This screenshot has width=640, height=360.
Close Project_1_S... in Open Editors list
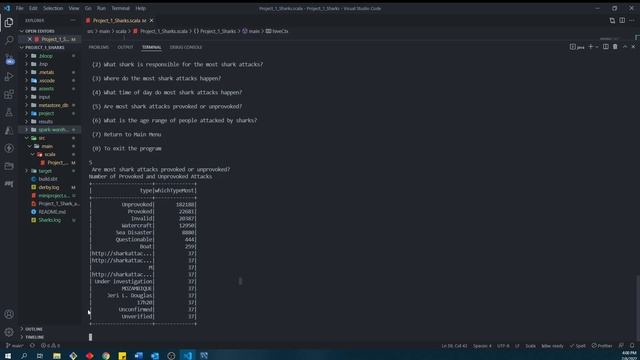30,39
